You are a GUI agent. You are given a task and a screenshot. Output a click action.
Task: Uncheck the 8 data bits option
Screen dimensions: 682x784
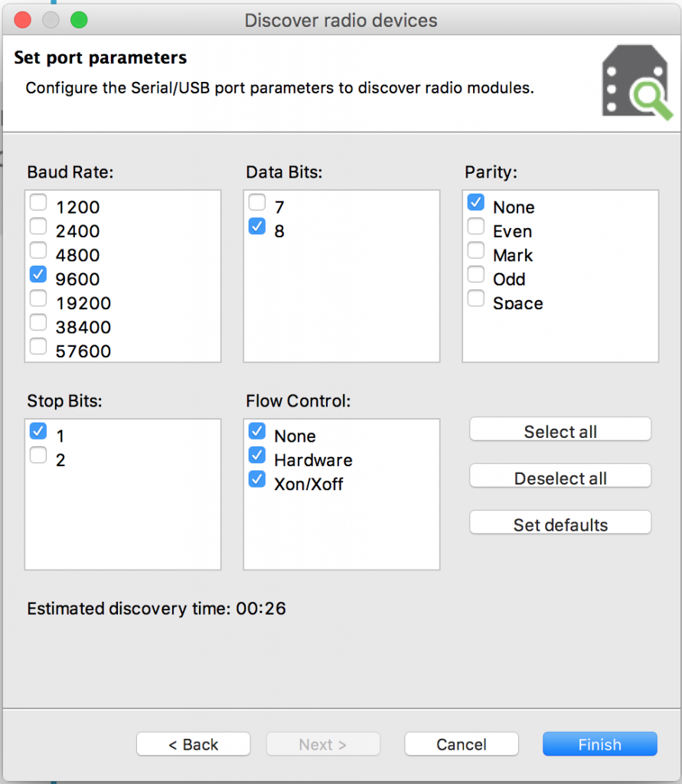256,226
